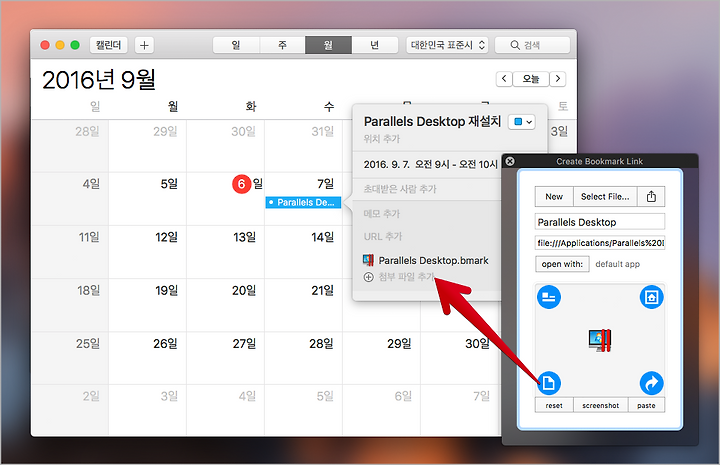Screen dimensions: 720x465
Task: Select the 29일 date cell in last September week
Action: (382, 358)
